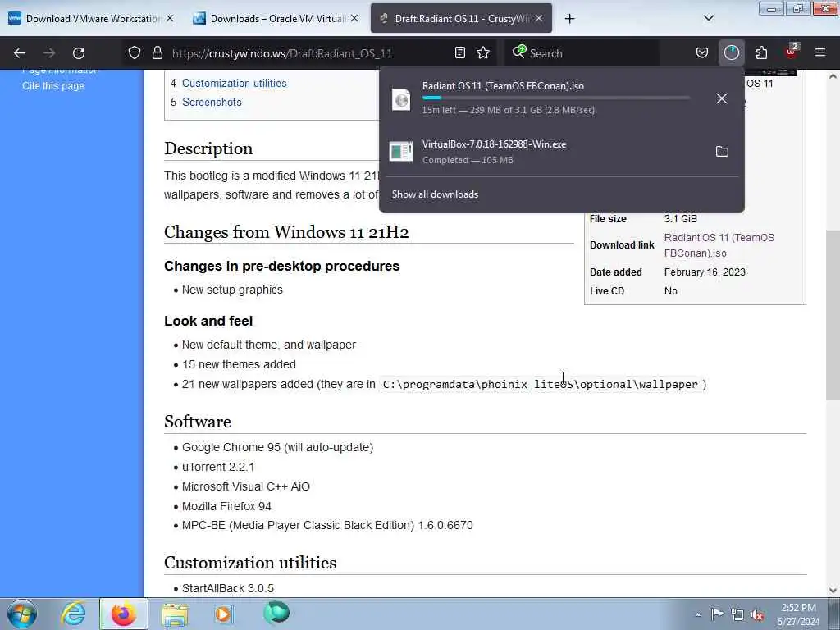The image size is (840, 630).
Task: Toggle the downloads progress button
Action: coord(731,52)
